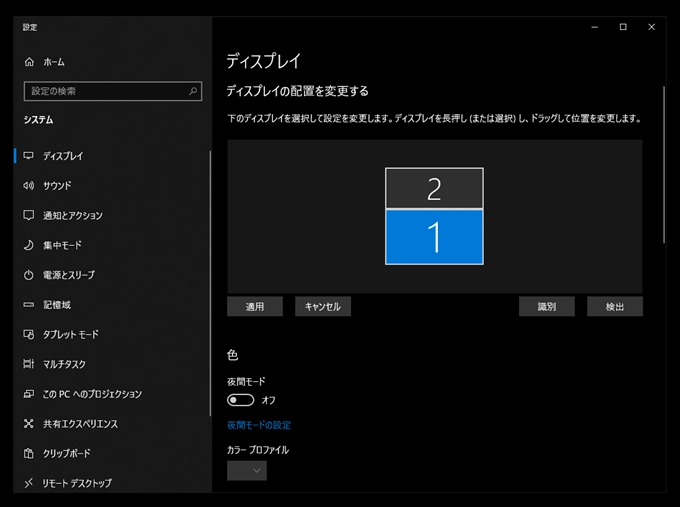The height and width of the screenshot is (507, 680).
Task: Click the マルチタスク icon
Action: coord(29,364)
